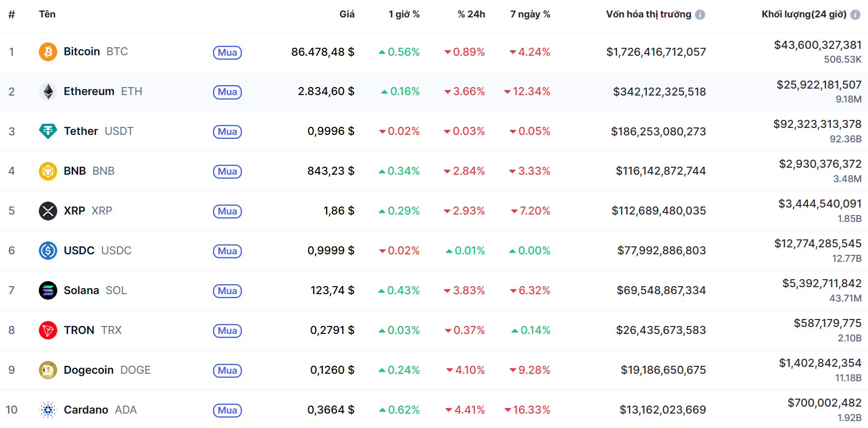Click Tether volume $92,323,313,378
The width and height of the screenshot is (868, 428).
[817, 124]
